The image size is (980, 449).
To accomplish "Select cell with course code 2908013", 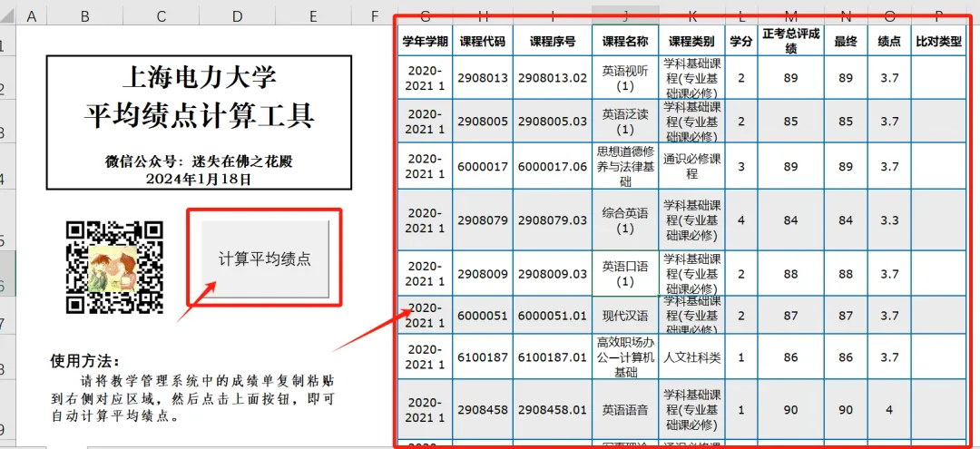I will click(x=483, y=77).
